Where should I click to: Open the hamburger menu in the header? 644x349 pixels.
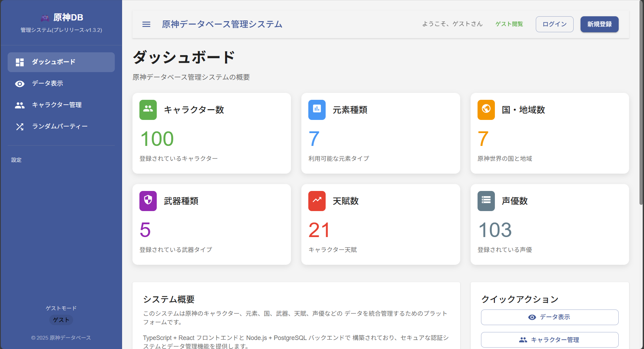(x=146, y=24)
